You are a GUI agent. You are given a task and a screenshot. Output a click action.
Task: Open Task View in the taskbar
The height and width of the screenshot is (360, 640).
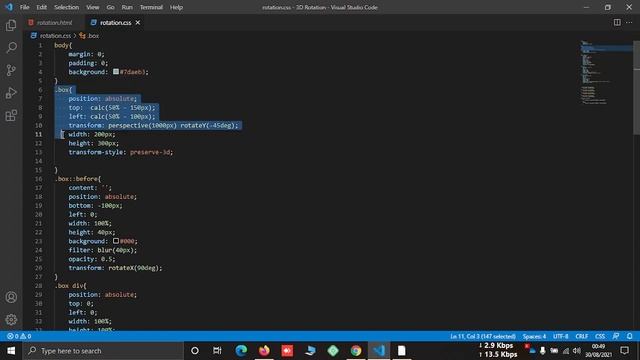[217, 351]
